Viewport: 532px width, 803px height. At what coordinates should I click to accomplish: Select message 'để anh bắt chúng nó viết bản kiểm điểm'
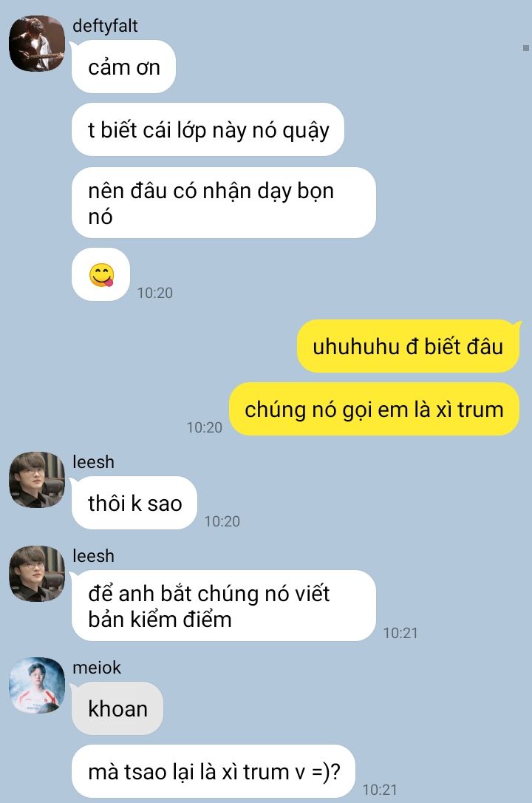[x=224, y=606]
